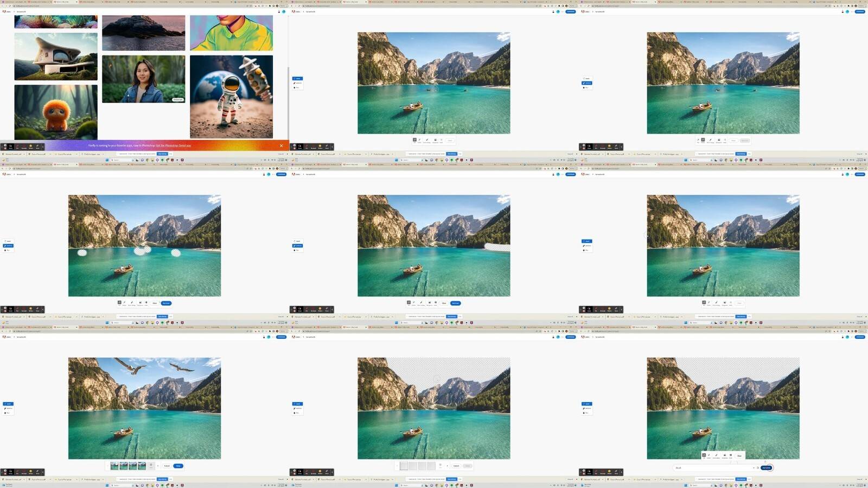The width and height of the screenshot is (868, 488).
Task: Switch to Subtract brush above the prompt field
Action: 709,456
